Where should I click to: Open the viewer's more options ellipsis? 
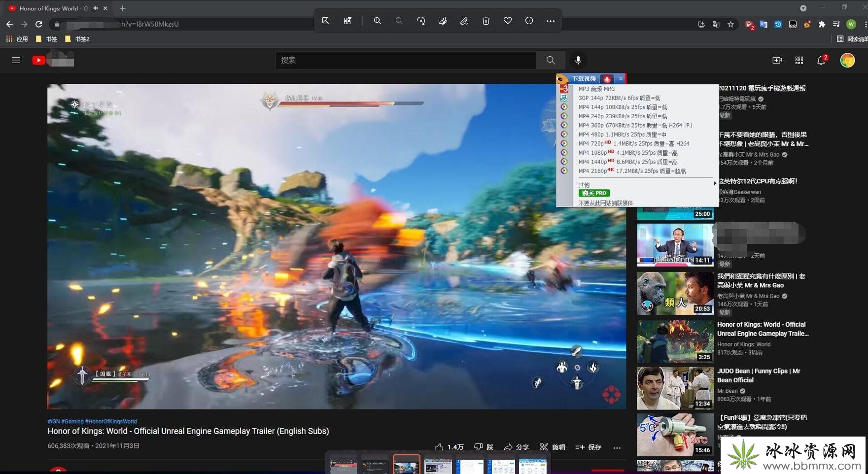551,21
